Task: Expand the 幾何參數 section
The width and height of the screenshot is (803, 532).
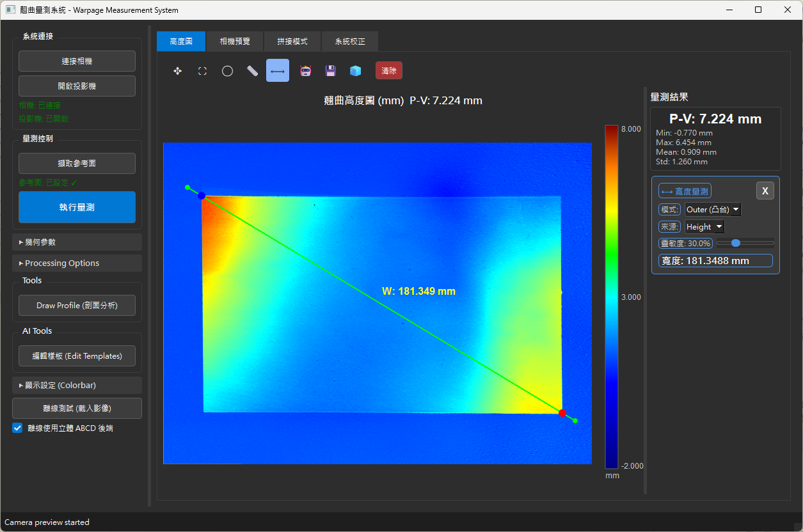Action: (x=77, y=242)
